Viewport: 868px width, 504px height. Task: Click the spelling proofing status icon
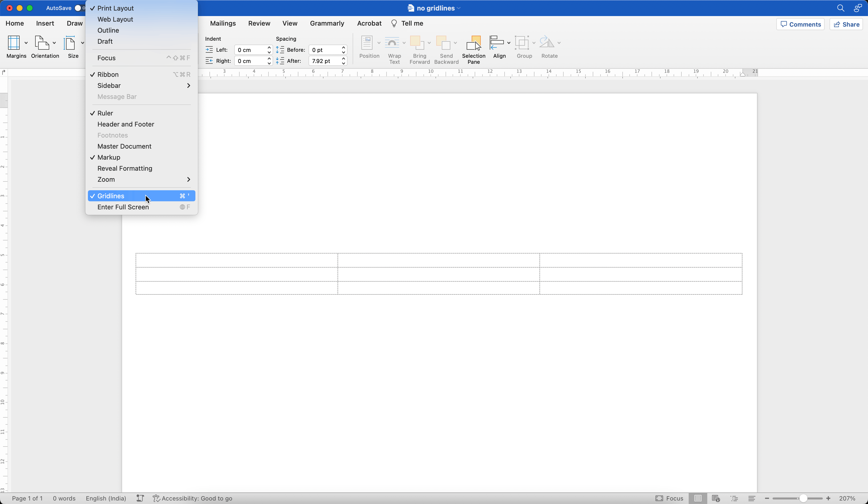[140, 498]
